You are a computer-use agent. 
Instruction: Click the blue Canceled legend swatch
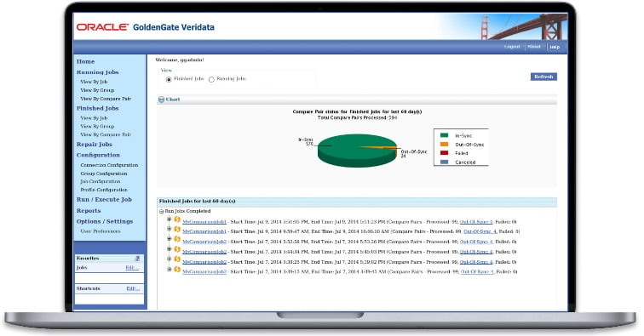coord(444,162)
